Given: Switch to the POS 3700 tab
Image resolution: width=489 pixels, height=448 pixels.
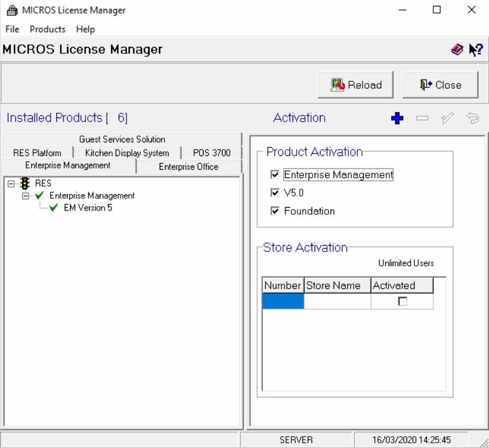Looking at the screenshot, I should pyautogui.click(x=212, y=152).
